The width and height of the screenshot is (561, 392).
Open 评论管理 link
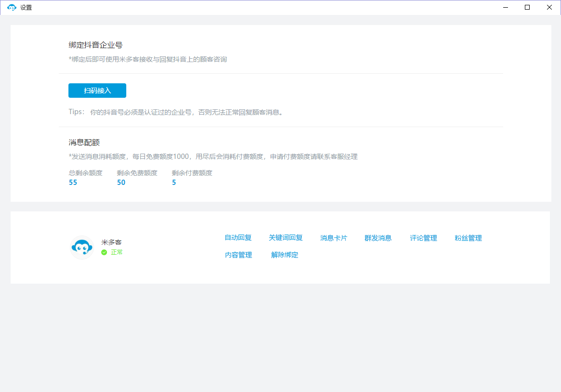coord(423,238)
